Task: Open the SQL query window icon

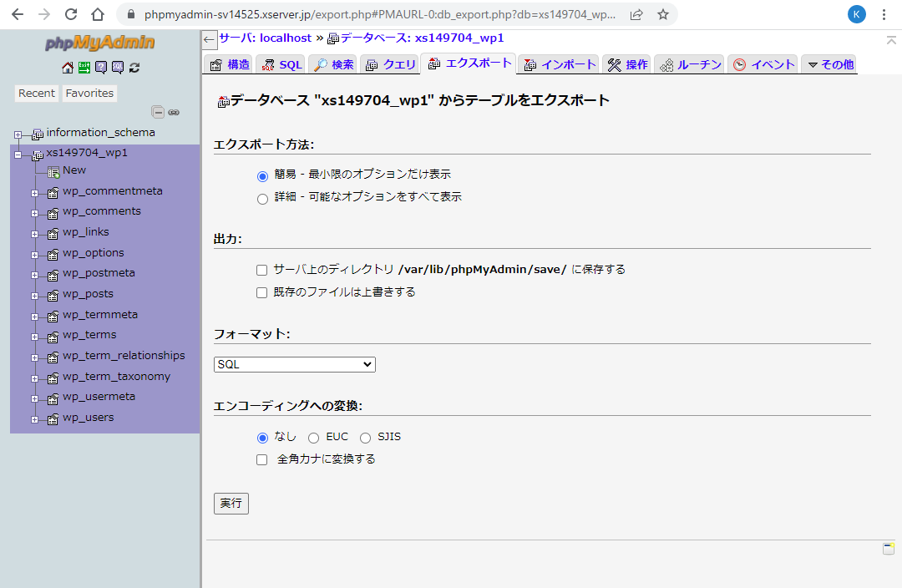Action: point(118,68)
